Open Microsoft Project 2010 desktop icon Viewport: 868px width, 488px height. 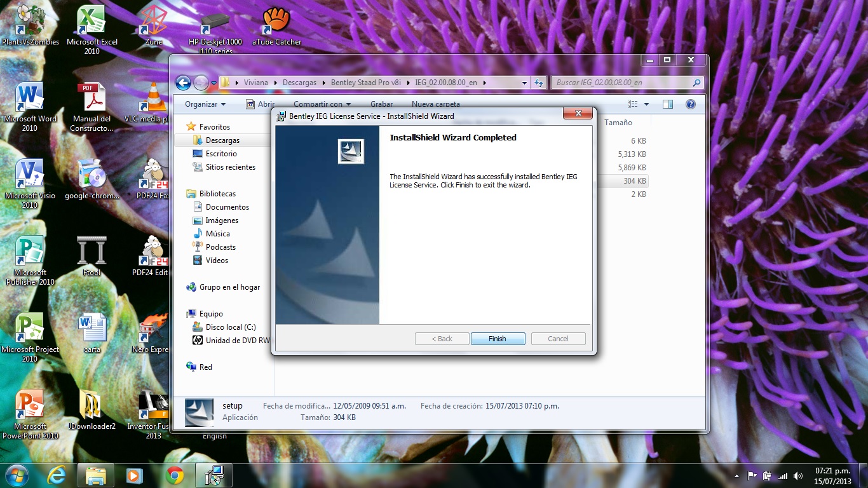[30, 337]
